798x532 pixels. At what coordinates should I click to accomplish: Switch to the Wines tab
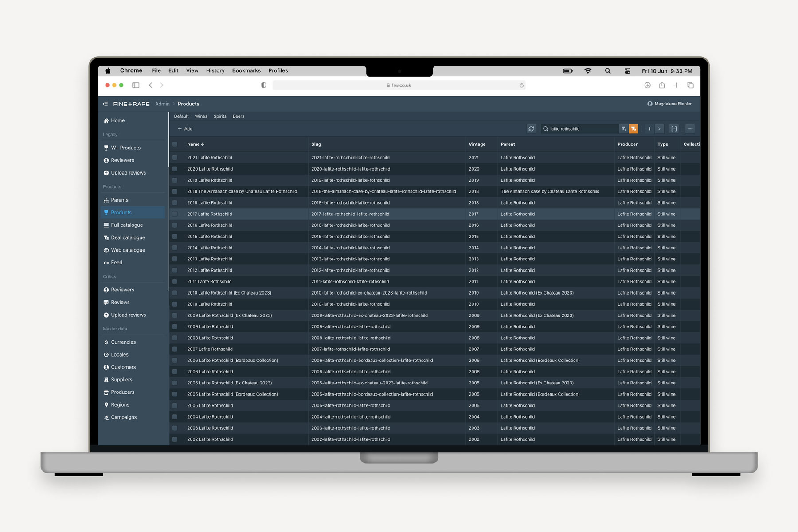[201, 116]
